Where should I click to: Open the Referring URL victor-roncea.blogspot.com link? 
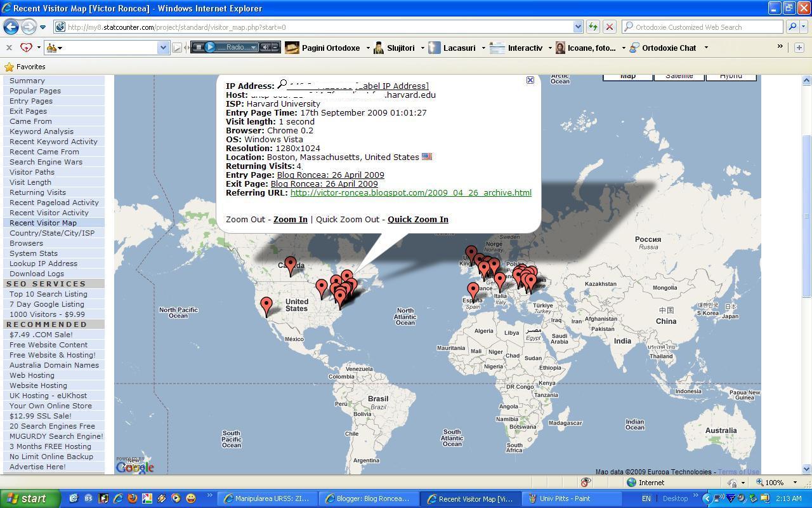coord(411,192)
